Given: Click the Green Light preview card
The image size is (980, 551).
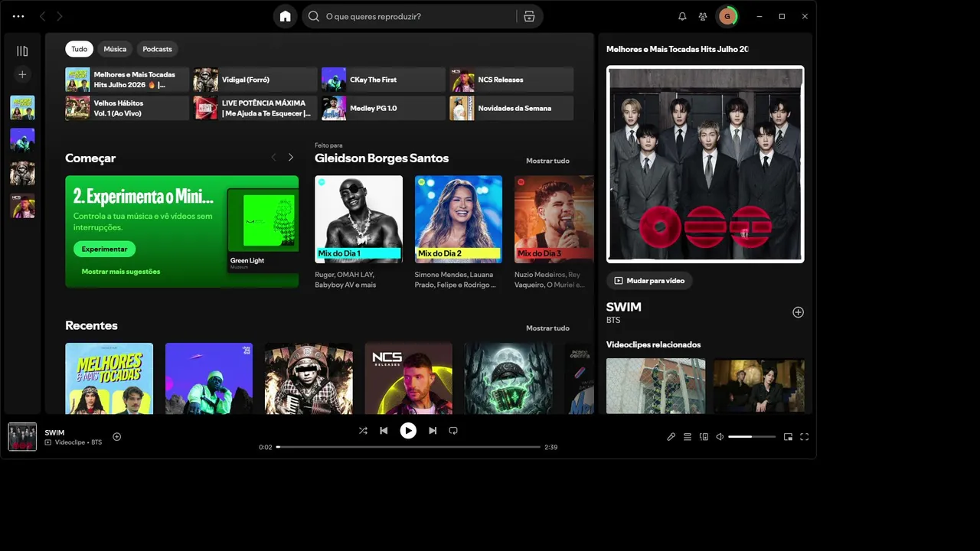Looking at the screenshot, I should click(x=263, y=230).
